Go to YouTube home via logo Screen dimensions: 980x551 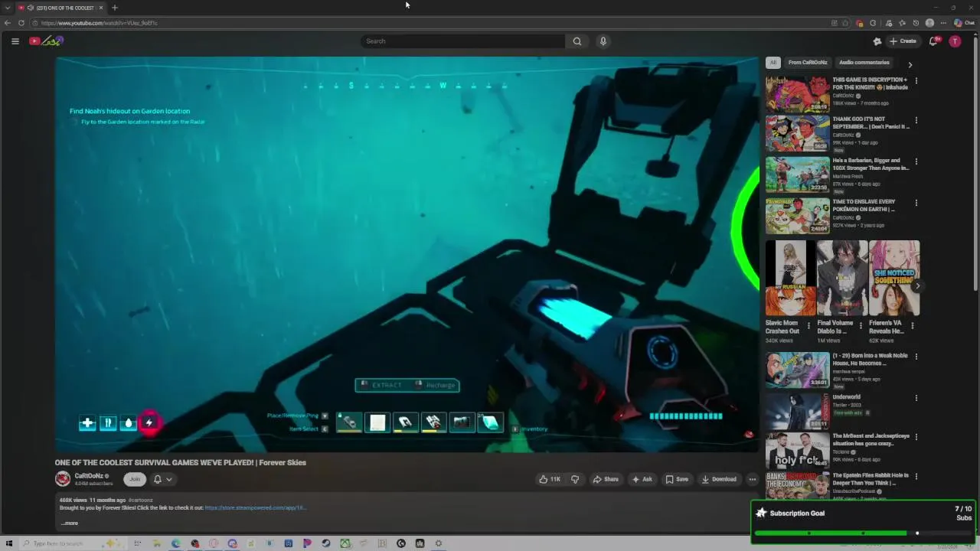[44, 41]
